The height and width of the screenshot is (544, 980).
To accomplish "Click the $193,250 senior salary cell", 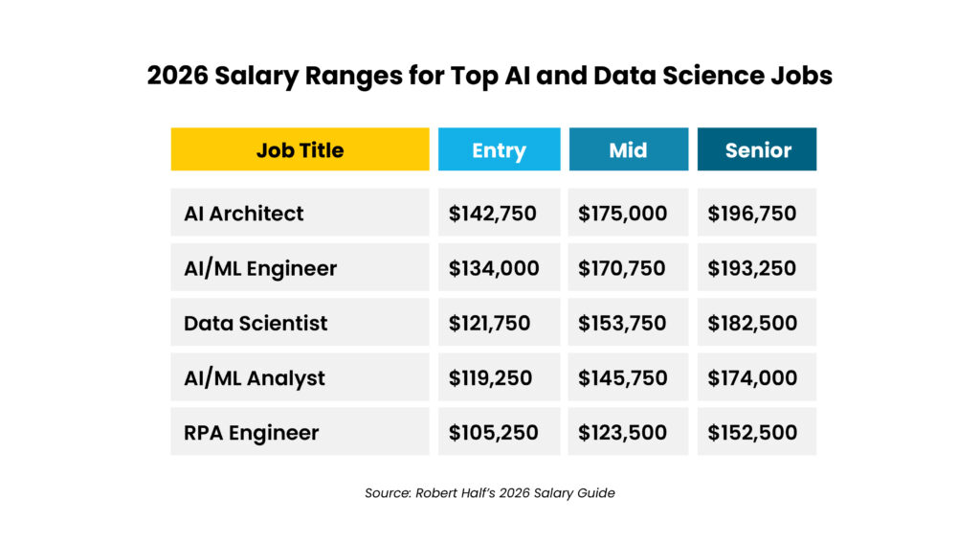I will (757, 267).
